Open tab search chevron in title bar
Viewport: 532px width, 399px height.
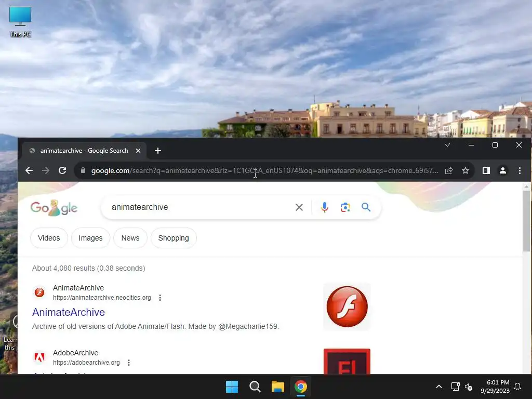coord(447,145)
